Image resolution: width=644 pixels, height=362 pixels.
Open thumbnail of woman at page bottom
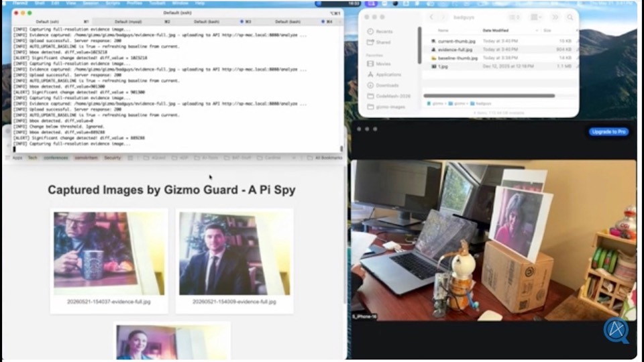pyautogui.click(x=171, y=342)
